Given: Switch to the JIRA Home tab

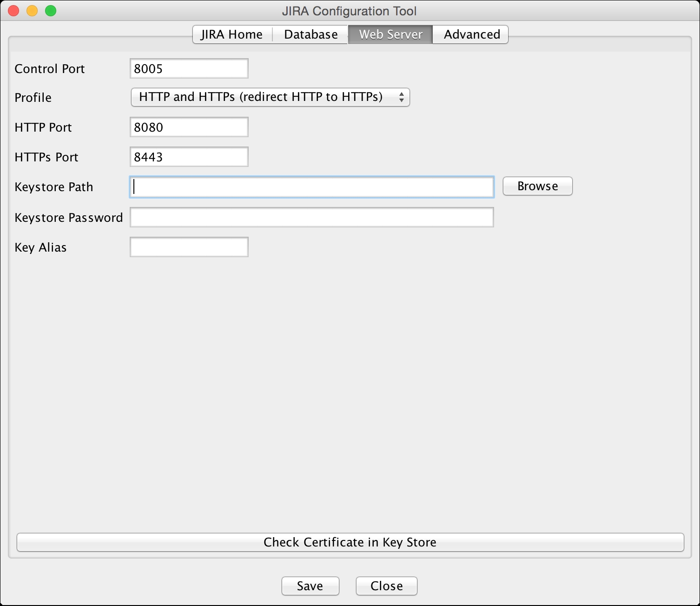Looking at the screenshot, I should [232, 34].
